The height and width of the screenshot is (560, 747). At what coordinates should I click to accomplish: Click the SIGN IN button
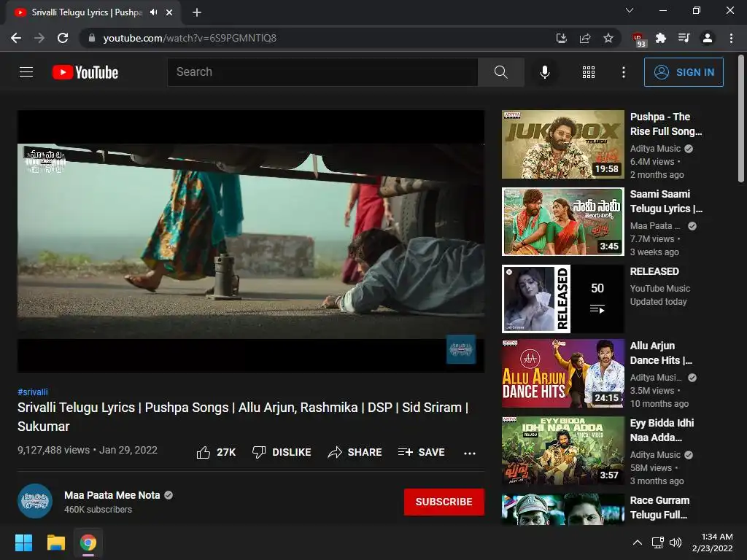click(683, 72)
